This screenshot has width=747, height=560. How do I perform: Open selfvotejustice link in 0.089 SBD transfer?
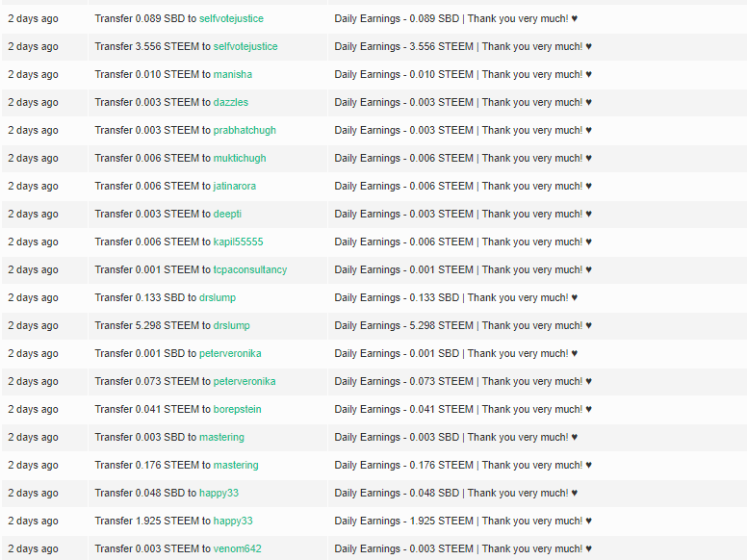[x=231, y=18]
